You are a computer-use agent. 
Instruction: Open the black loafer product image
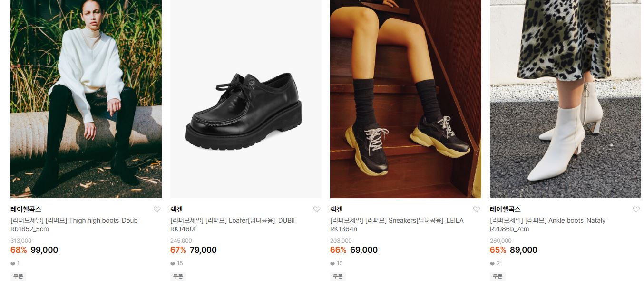(x=246, y=99)
